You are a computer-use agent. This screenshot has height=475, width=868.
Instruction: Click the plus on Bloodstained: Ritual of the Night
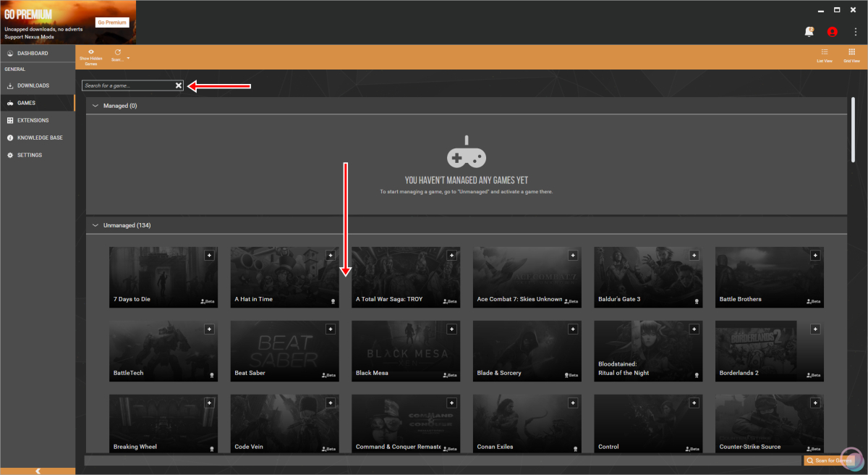[x=694, y=329]
